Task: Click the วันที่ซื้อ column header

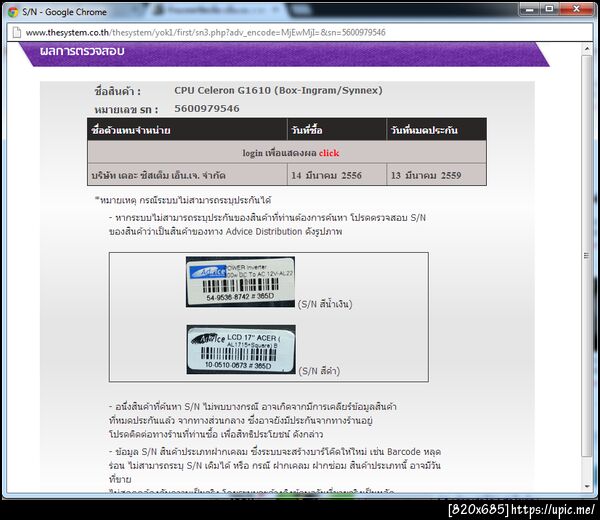Action: (337, 130)
